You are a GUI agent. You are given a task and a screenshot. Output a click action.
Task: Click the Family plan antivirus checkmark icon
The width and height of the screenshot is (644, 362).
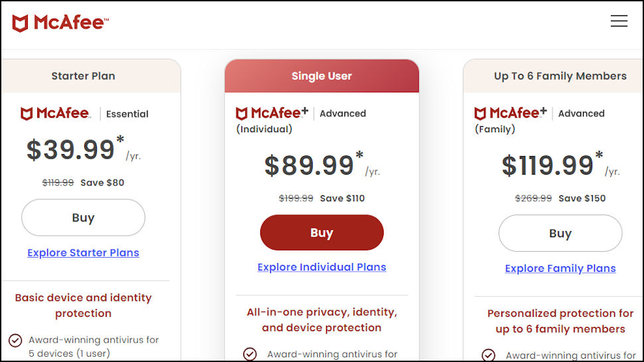489,355
